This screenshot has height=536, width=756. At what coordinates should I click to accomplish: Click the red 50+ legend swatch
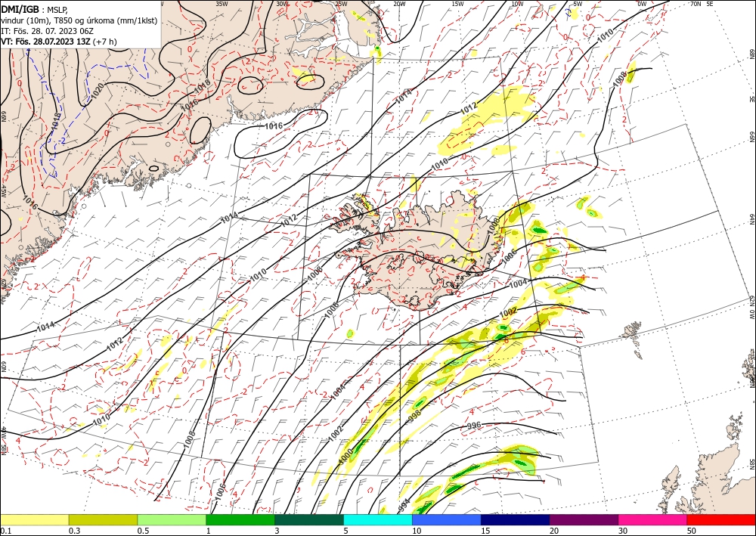coord(721,519)
